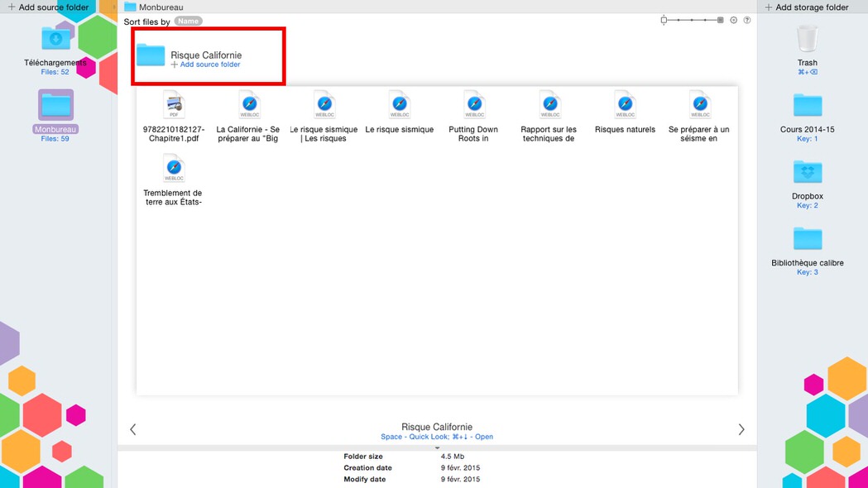Viewport: 868px width, 488px height.
Task: Click the Key: 2 label under Dropbox
Action: click(807, 205)
